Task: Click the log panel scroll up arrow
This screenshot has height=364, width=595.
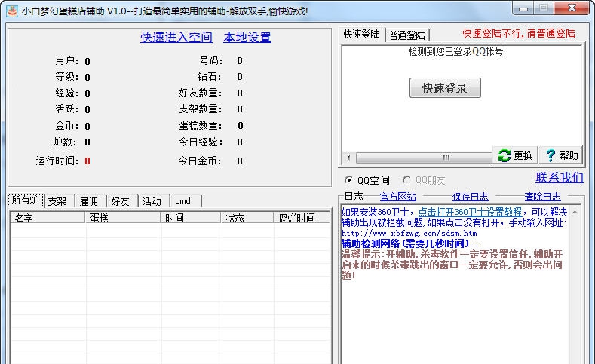Action: [x=575, y=212]
